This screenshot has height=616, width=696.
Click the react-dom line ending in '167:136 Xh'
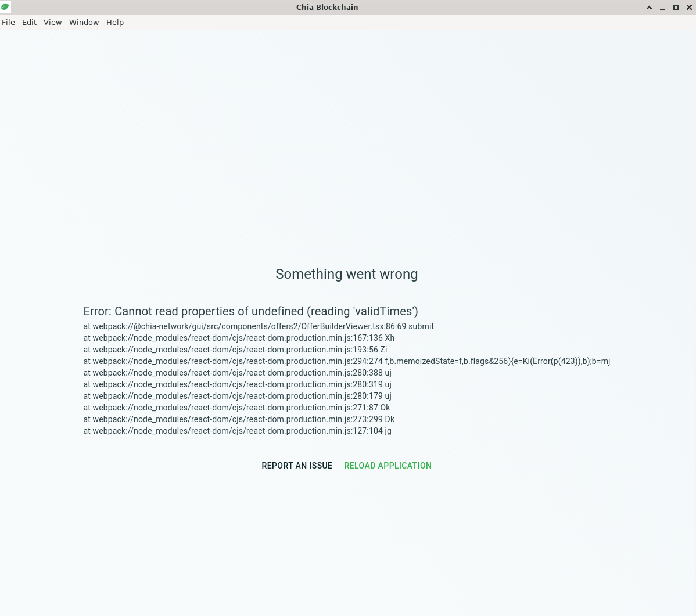239,338
